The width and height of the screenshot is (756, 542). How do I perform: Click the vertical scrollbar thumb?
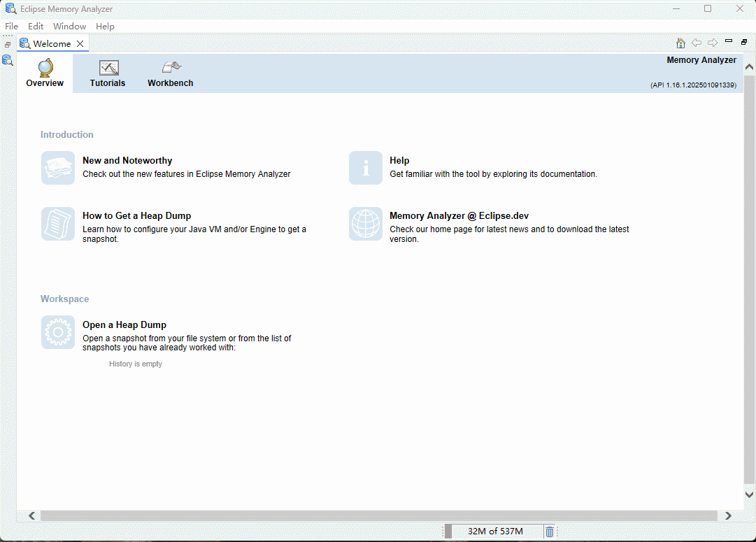tap(749, 280)
